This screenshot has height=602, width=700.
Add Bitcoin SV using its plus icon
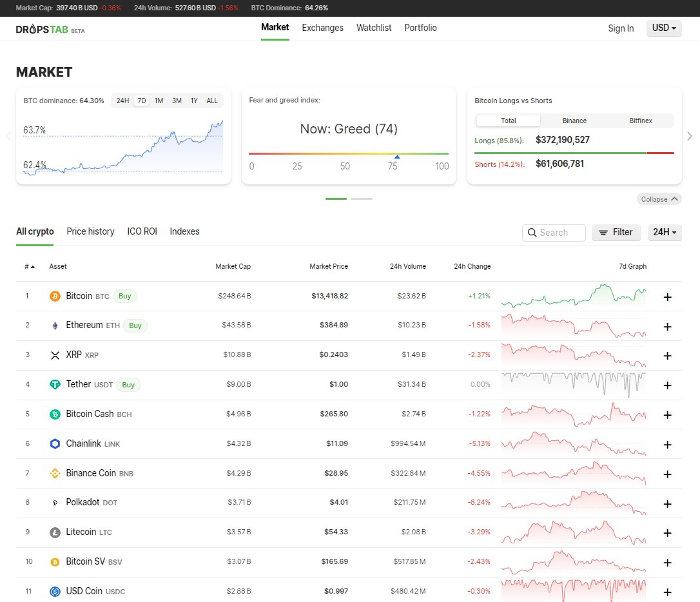coord(667,563)
